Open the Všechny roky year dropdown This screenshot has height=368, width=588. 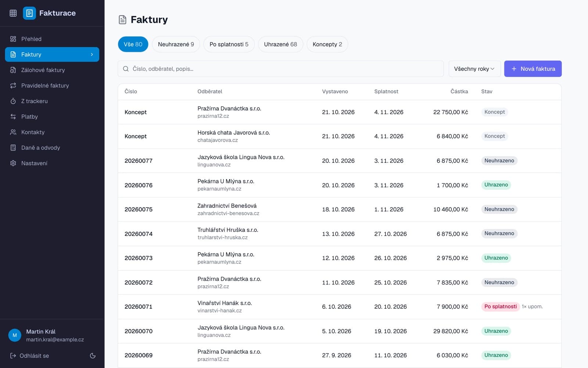coord(474,69)
